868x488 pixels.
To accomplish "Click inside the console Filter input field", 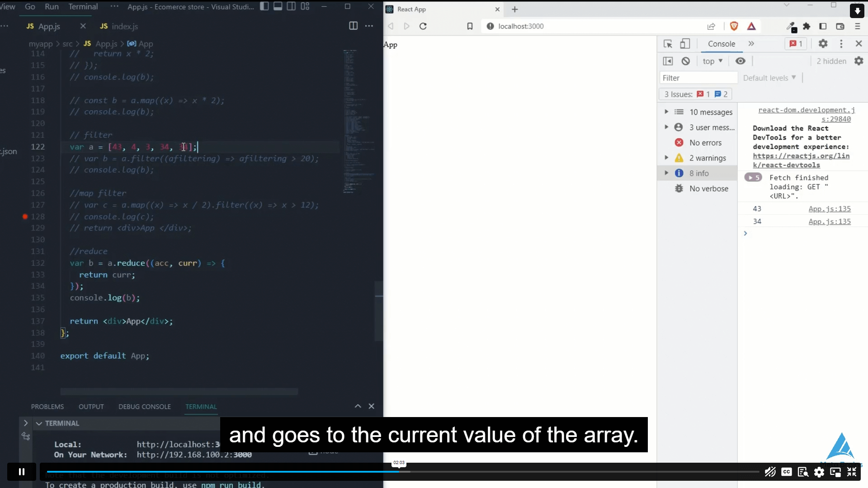I will tap(698, 78).
